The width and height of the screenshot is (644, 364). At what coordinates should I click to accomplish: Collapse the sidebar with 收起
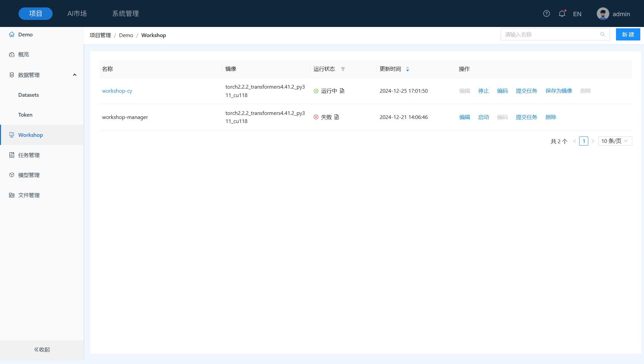pos(42,350)
